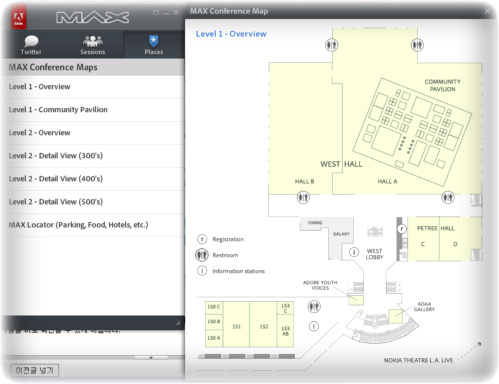Image resolution: width=499 pixels, height=384 pixels.
Task: Click the Adobe logo icon
Action: click(19, 18)
